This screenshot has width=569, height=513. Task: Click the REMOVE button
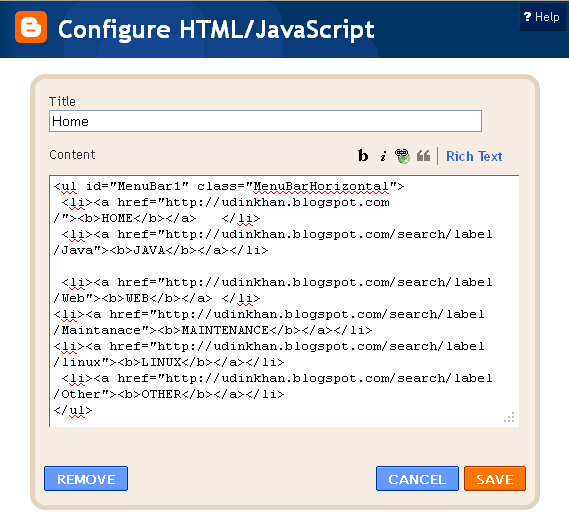[x=86, y=479]
